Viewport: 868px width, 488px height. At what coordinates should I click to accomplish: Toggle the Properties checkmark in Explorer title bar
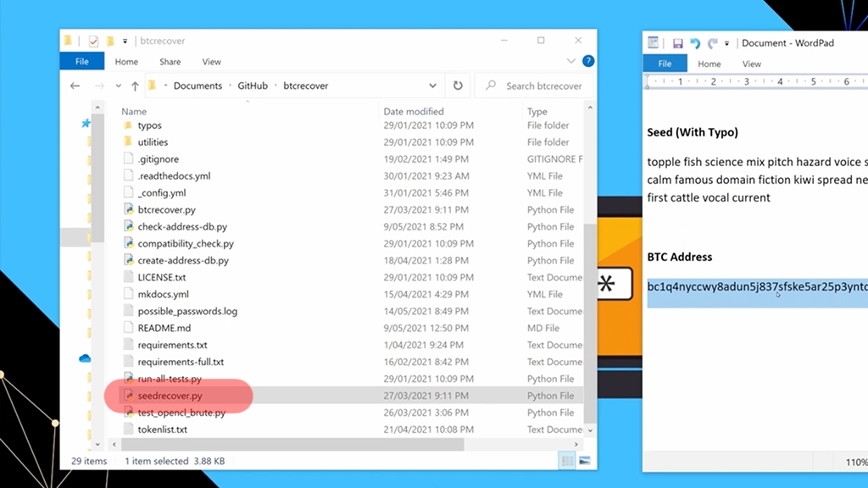tap(94, 41)
